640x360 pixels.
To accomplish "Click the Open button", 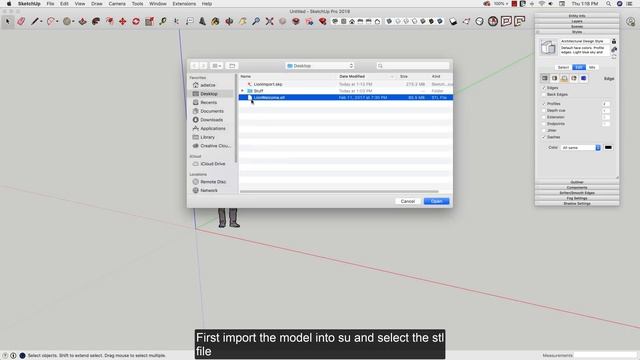I will tap(436, 201).
